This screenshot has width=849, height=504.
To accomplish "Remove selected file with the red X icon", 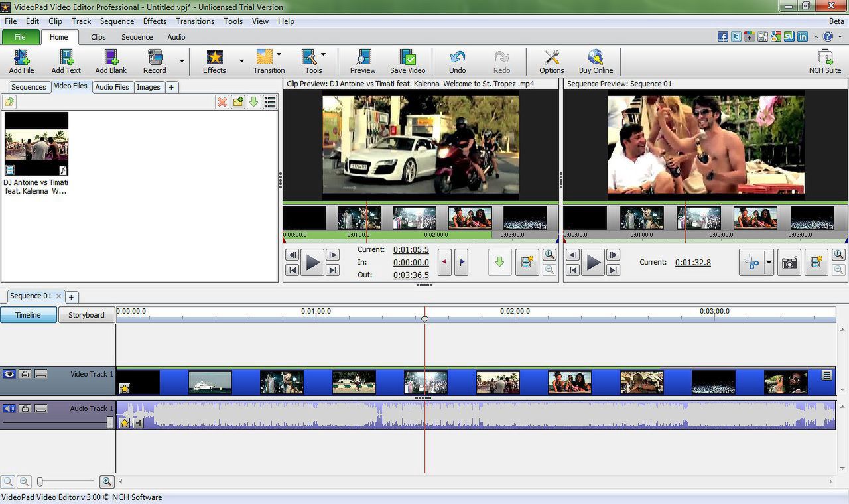I will 222,102.
